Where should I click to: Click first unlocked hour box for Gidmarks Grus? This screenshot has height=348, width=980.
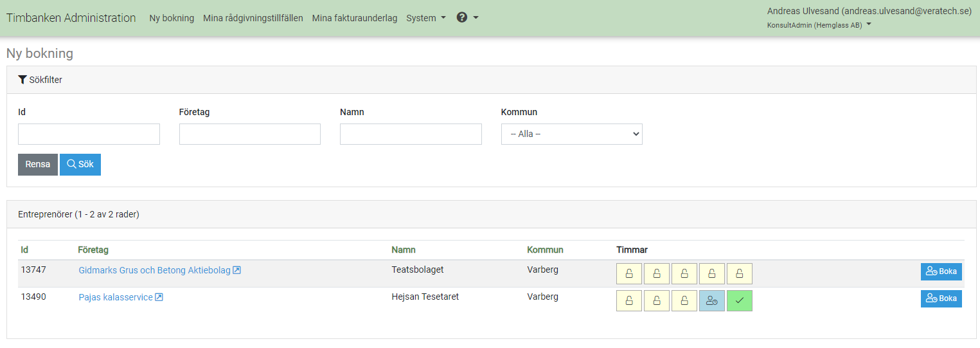coord(629,273)
